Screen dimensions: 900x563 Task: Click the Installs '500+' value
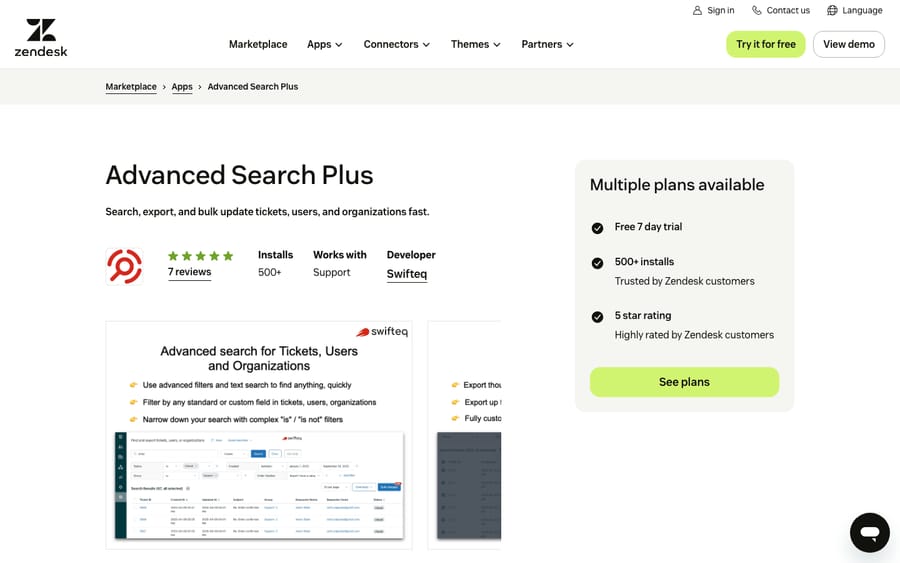(x=270, y=272)
